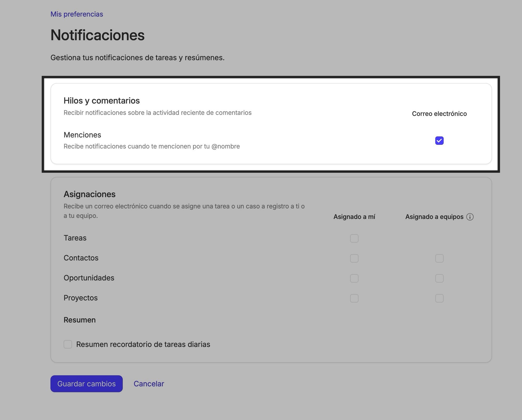522x420 pixels.
Task: Check Contactos assigned to me checkbox
Action: (x=354, y=258)
